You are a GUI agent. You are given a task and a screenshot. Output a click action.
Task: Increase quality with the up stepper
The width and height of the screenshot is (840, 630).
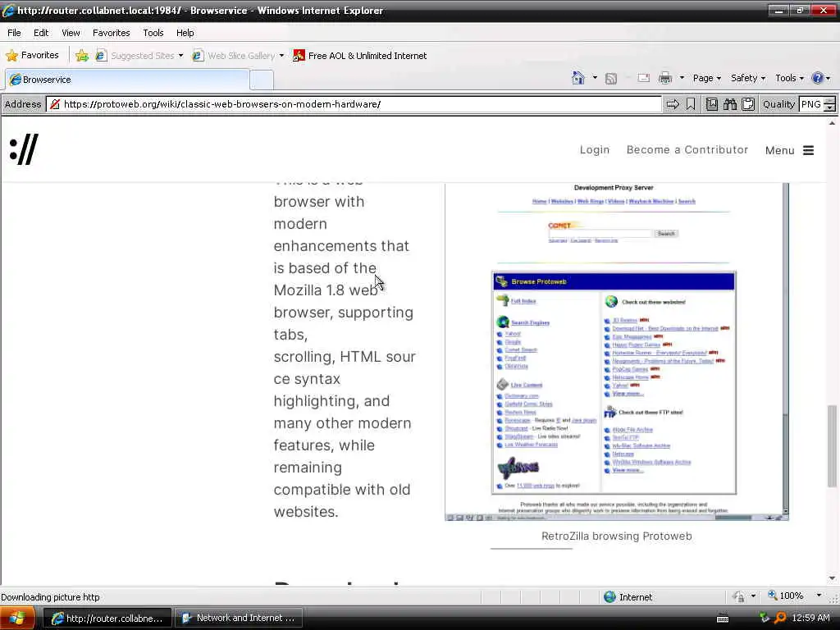830,101
